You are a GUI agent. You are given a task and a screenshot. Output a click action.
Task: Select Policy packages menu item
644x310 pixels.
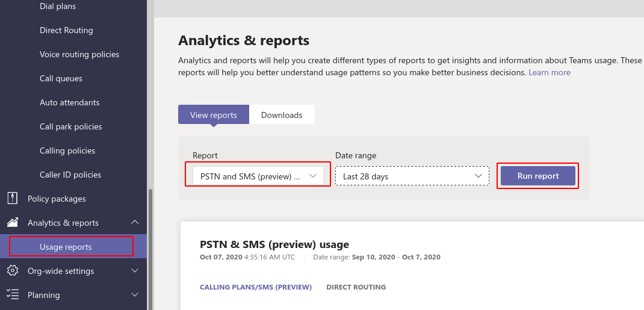[57, 199]
